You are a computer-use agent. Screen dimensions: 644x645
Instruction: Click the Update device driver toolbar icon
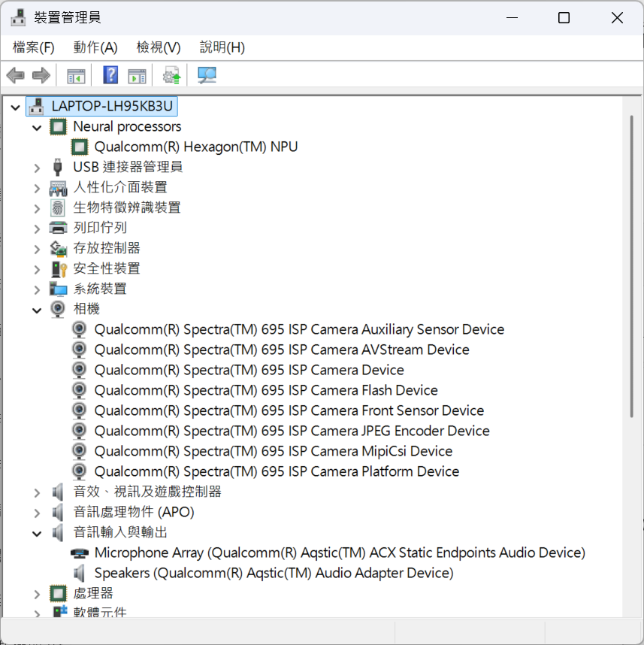[172, 75]
